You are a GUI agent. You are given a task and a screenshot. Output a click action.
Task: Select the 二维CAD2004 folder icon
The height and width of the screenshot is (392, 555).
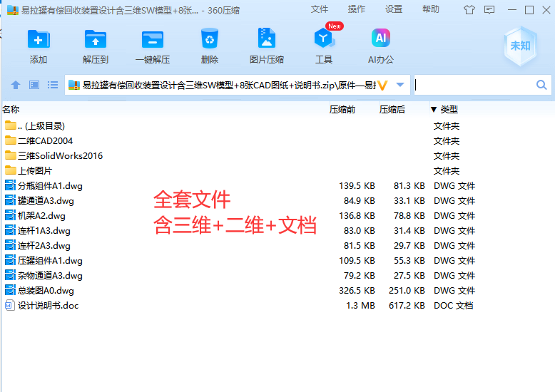point(11,140)
